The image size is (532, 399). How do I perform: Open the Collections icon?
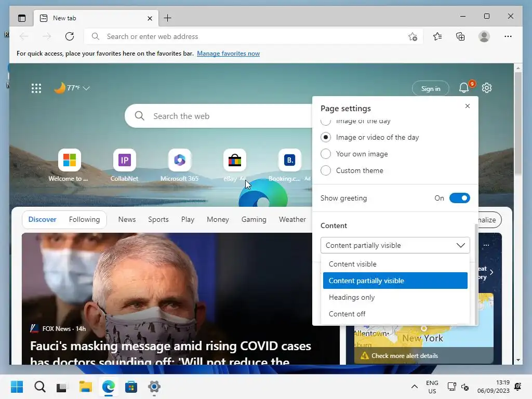[x=460, y=36]
